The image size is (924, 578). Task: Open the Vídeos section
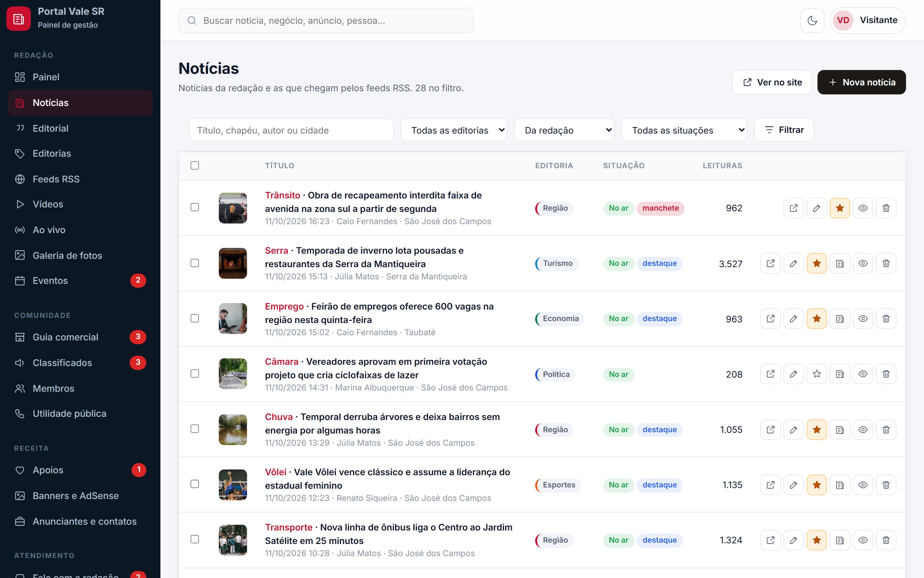pyautogui.click(x=80, y=204)
